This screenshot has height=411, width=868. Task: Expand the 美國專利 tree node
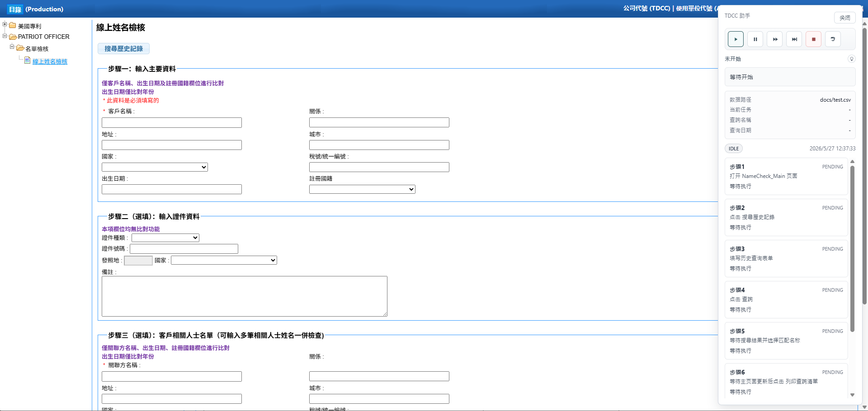click(x=5, y=24)
